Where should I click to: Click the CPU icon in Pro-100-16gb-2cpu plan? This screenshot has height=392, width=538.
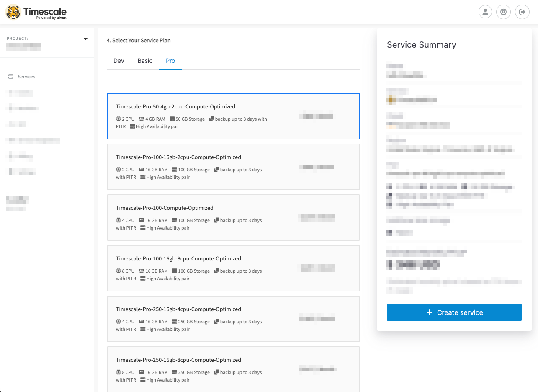pyautogui.click(x=118, y=170)
